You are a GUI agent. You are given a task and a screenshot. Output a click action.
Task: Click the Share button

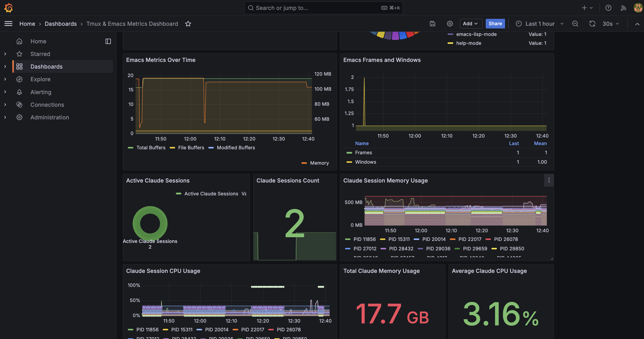click(x=495, y=24)
